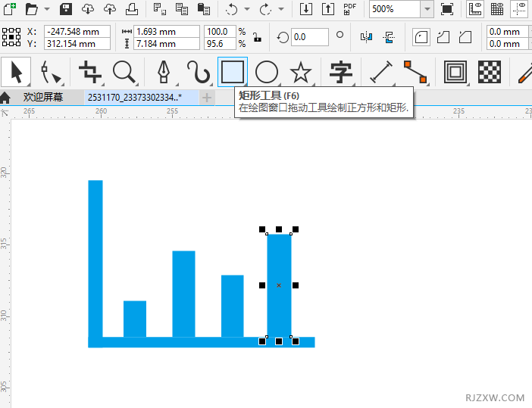Click the cloud upload icon
The height and width of the screenshot is (408, 532).
click(110, 9)
